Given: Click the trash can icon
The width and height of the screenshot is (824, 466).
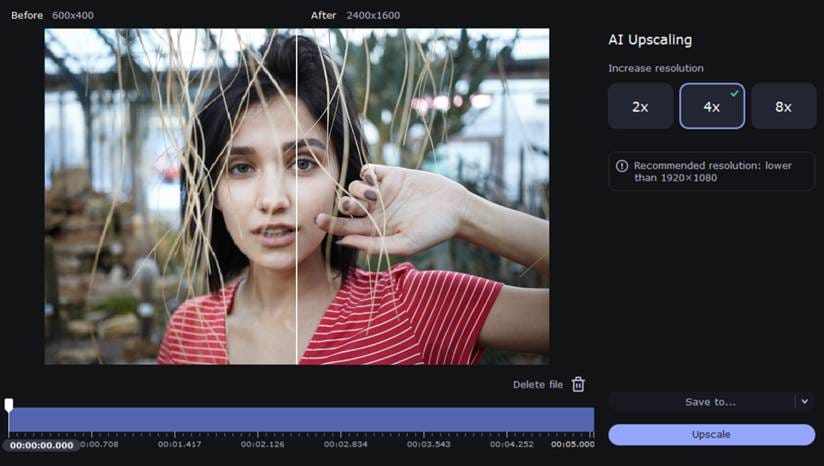Looking at the screenshot, I should pyautogui.click(x=578, y=385).
